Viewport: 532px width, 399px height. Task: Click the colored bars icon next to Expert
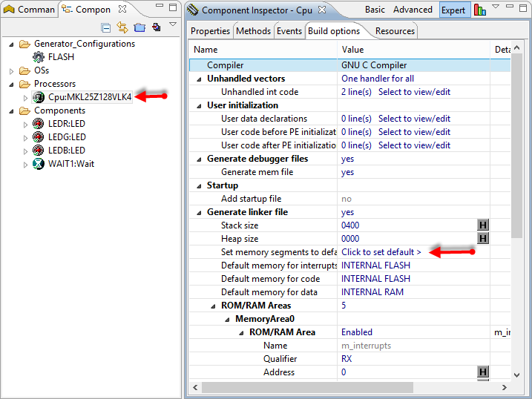point(480,10)
